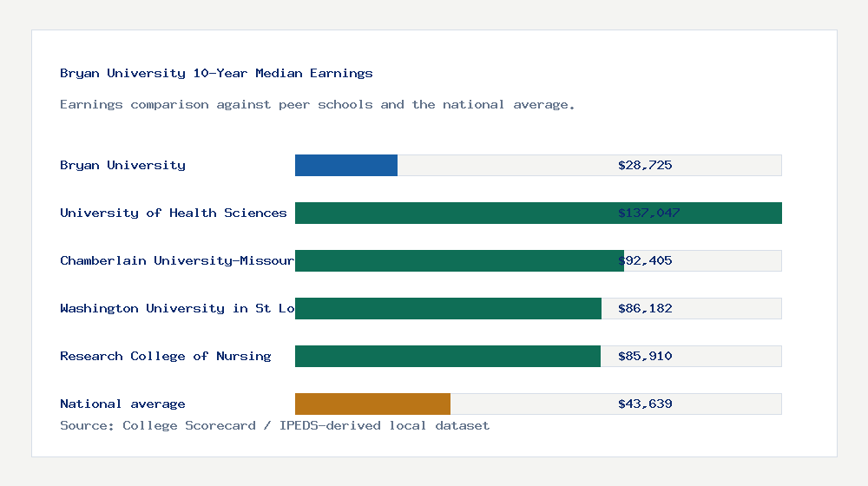Click the subtitle 'Earnings comparison against peer schools'
The height and width of the screenshot is (486, 868).
click(x=317, y=105)
